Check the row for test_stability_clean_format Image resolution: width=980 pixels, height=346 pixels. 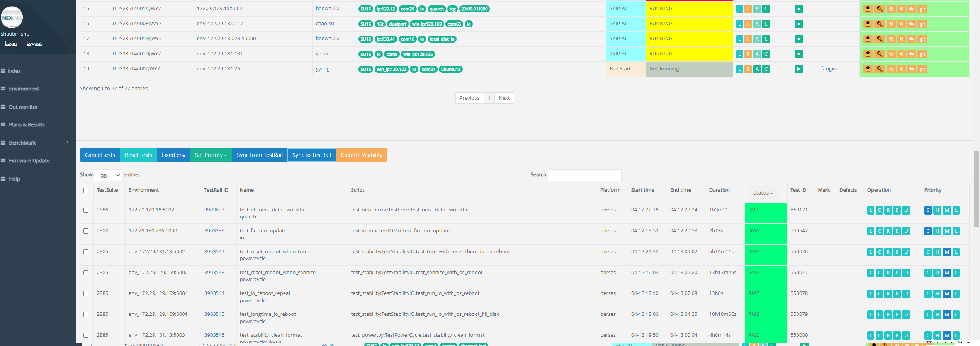tap(86, 336)
